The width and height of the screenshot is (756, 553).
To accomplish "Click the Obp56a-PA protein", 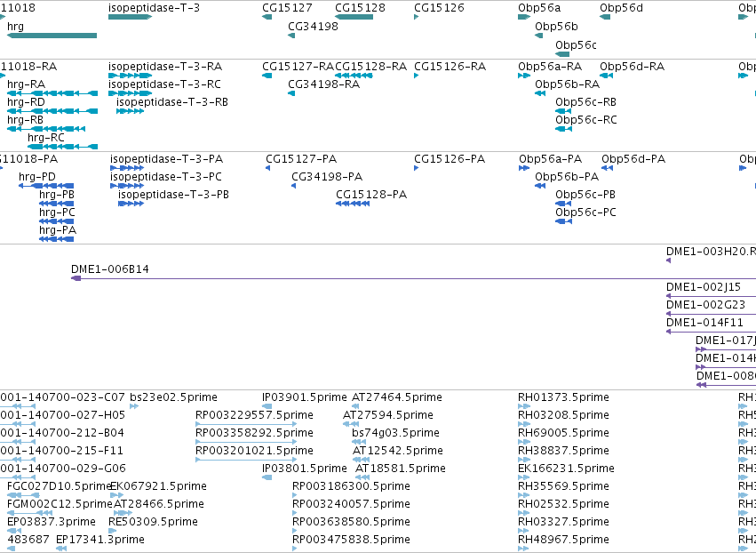I will pyautogui.click(x=524, y=168).
